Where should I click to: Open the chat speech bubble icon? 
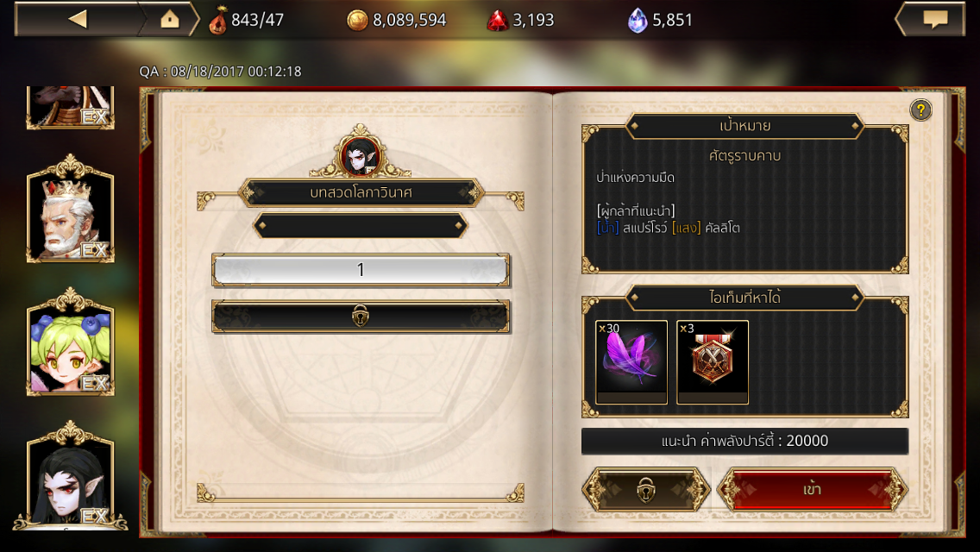(x=934, y=19)
